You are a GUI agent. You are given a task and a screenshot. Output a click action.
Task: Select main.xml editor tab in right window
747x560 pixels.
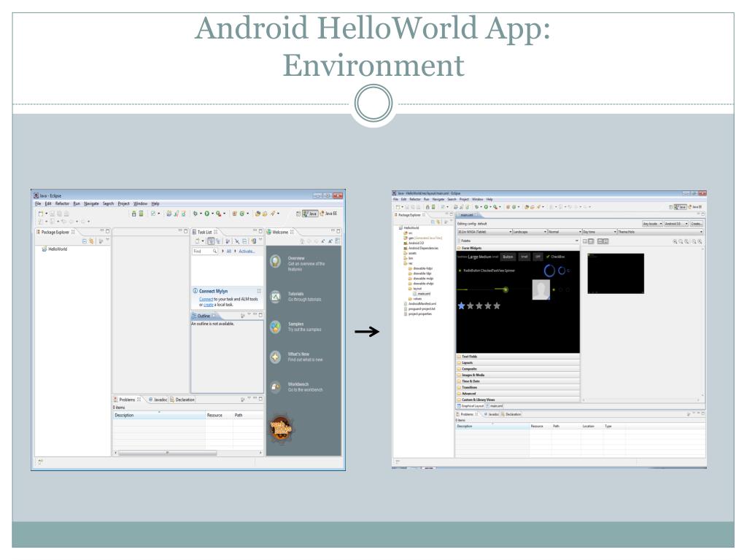(x=466, y=215)
